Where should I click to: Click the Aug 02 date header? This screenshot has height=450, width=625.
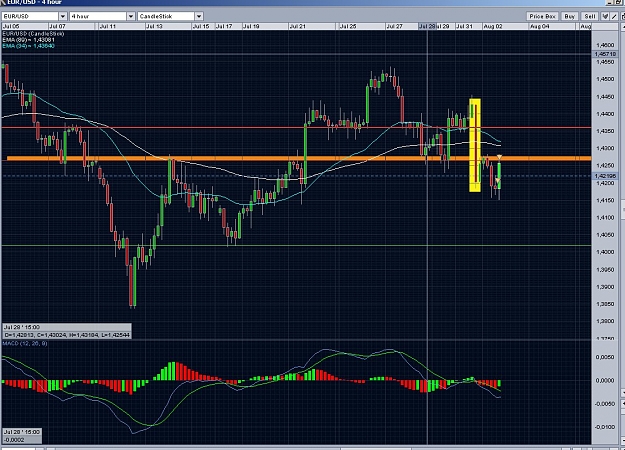(493, 26)
